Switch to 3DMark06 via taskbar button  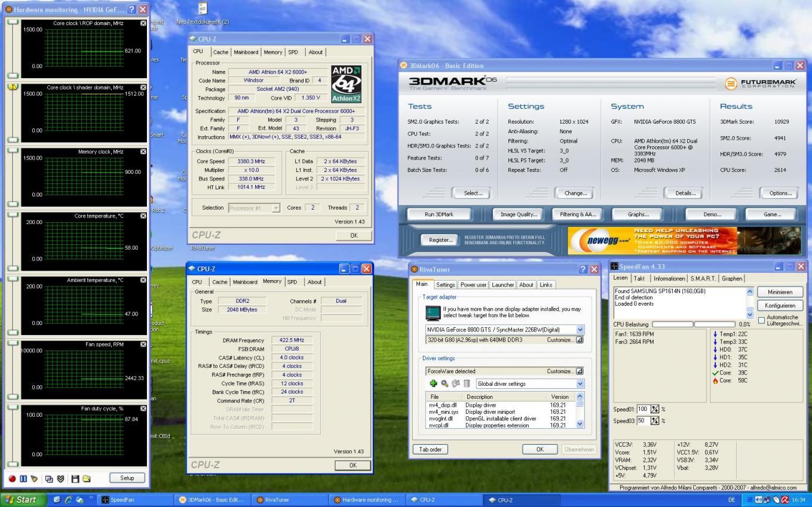pos(212,500)
